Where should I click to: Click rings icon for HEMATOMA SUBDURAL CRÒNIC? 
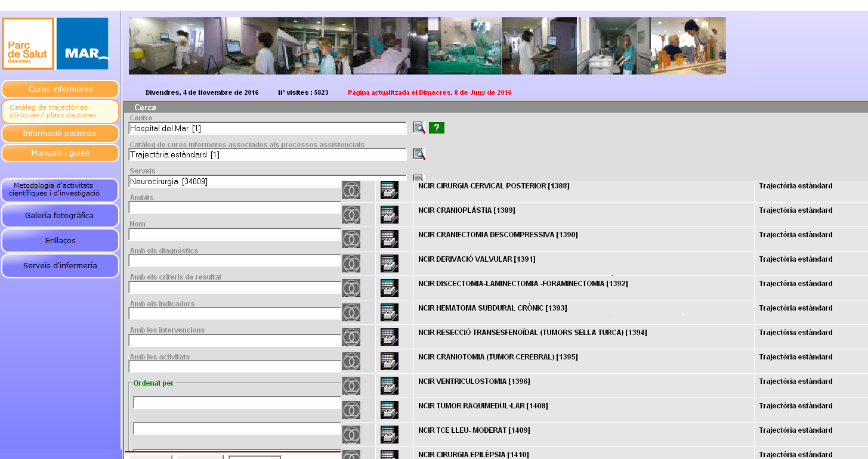(351, 312)
